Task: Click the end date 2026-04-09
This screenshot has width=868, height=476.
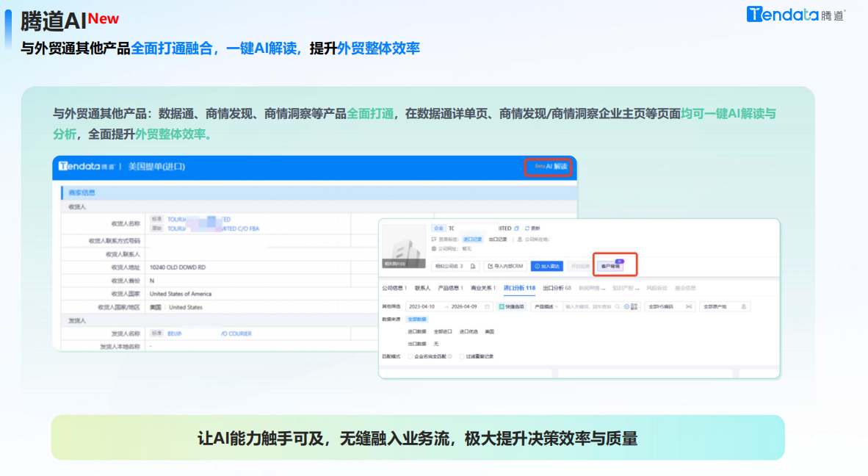Action: tap(464, 306)
